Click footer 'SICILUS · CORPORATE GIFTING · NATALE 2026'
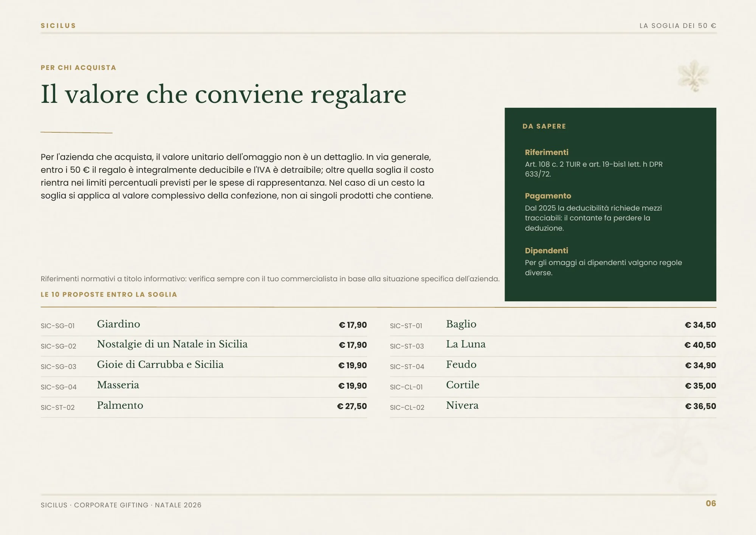This screenshot has height=535, width=756. point(121,505)
